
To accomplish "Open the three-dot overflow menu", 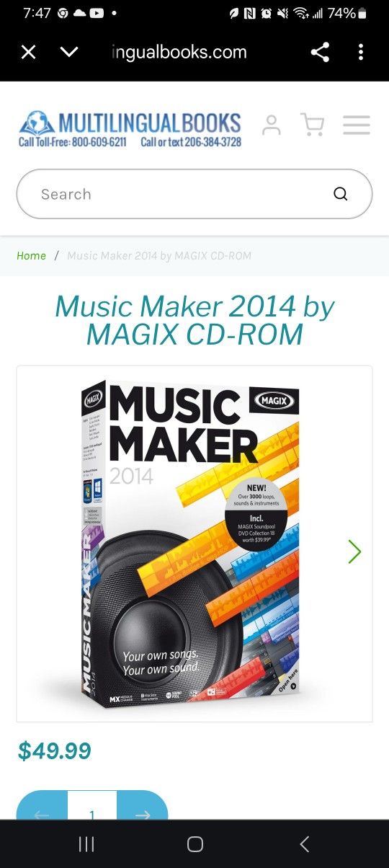I will click(361, 52).
